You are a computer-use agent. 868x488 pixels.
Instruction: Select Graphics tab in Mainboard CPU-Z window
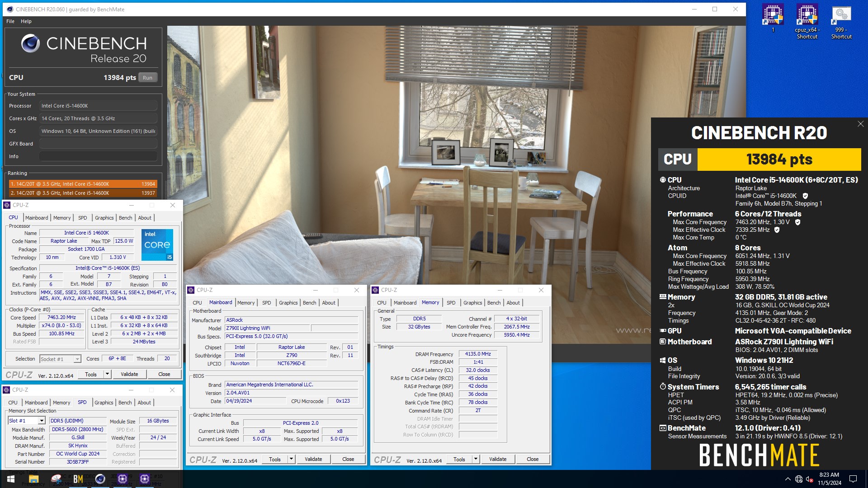(288, 303)
